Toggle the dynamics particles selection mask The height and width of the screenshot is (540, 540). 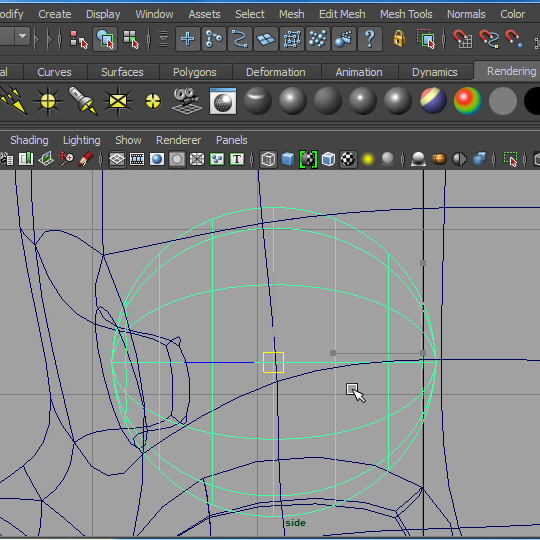click(318, 39)
